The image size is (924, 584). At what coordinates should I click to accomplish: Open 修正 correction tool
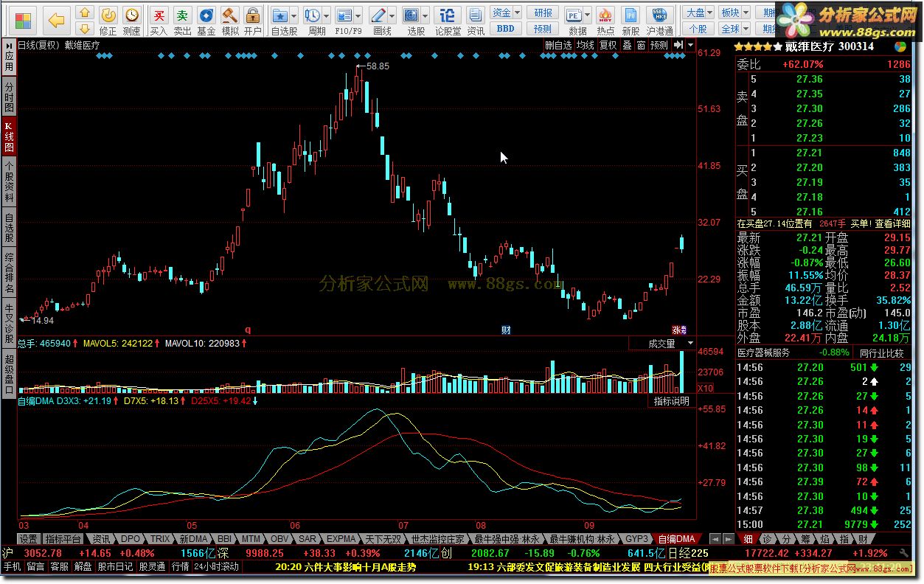[108, 20]
